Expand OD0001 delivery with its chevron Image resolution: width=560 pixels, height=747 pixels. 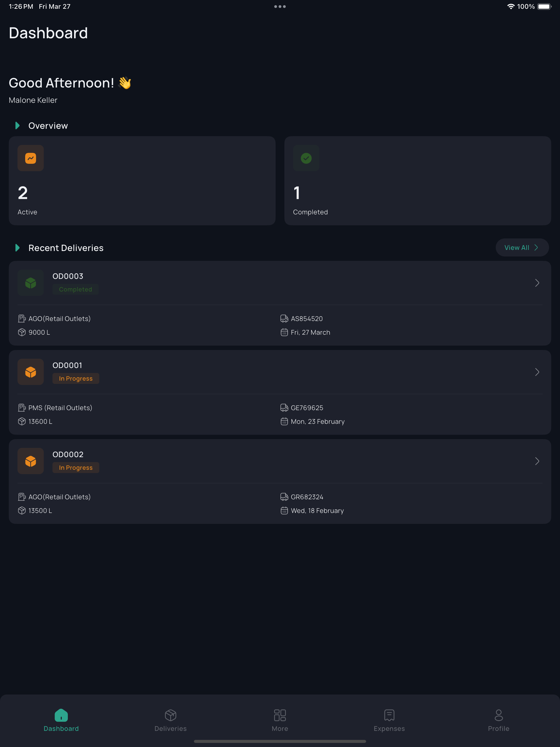(537, 372)
